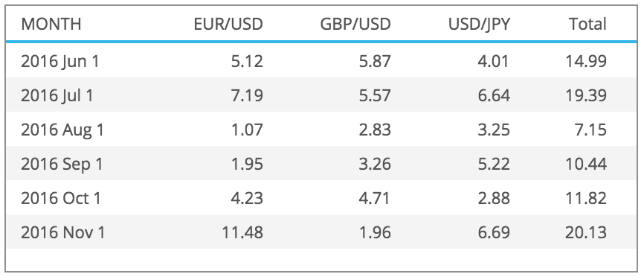Select the GBP/USD value 5.87

[x=375, y=62]
